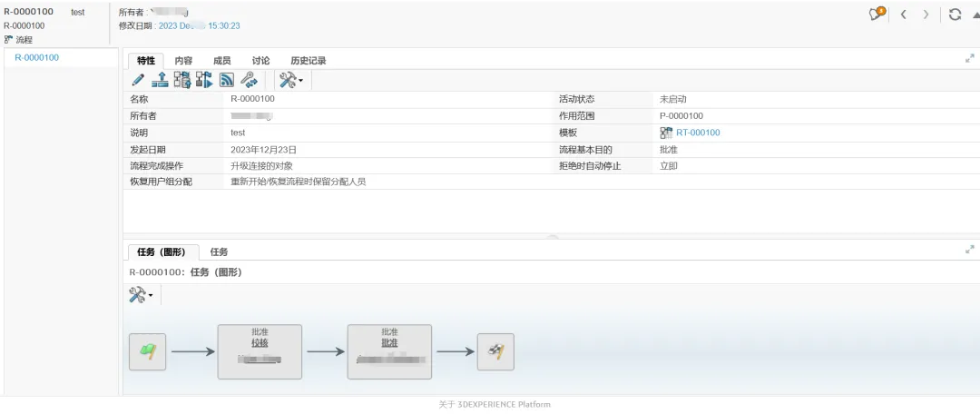
Task: Click the refresh icon at top right
Action: pos(955,15)
